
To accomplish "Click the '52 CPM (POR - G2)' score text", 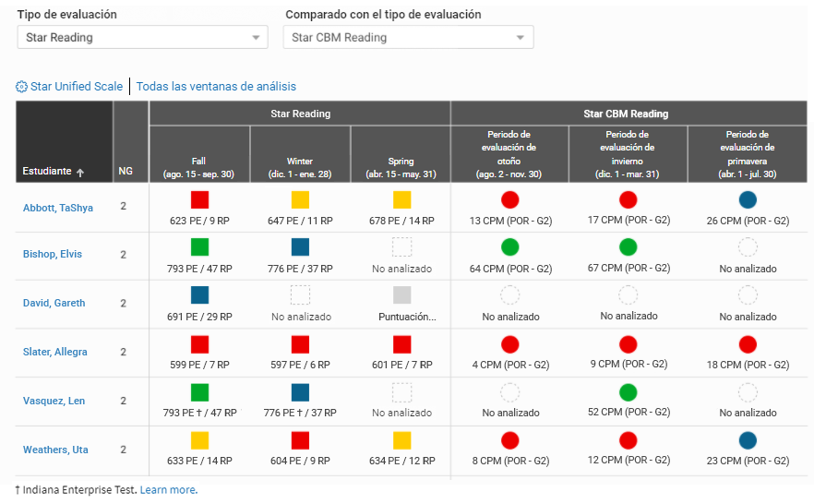I will pyautogui.click(x=628, y=412).
